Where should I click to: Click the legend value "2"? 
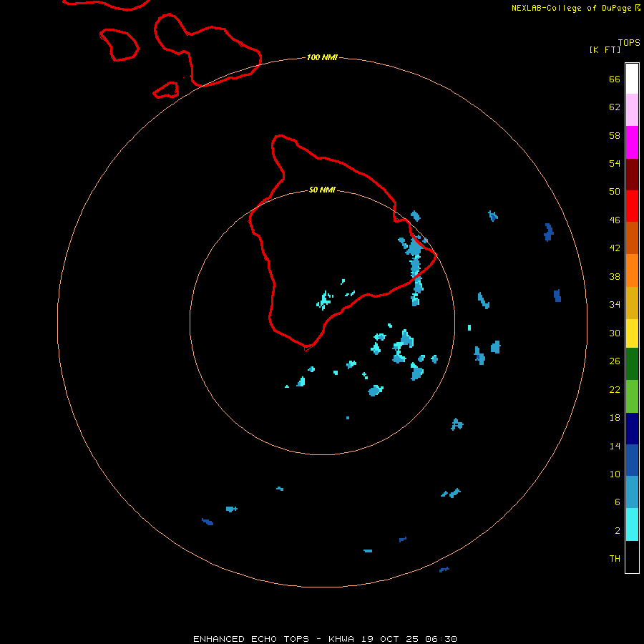coord(617,531)
